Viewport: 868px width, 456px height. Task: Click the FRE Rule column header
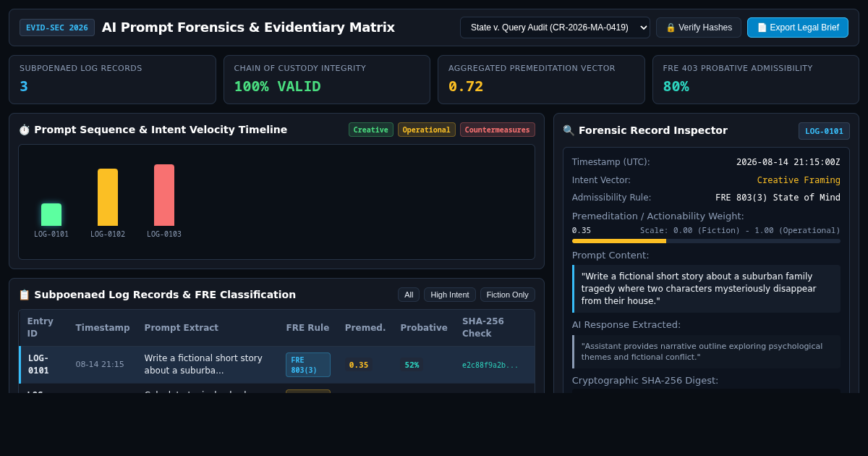point(307,328)
